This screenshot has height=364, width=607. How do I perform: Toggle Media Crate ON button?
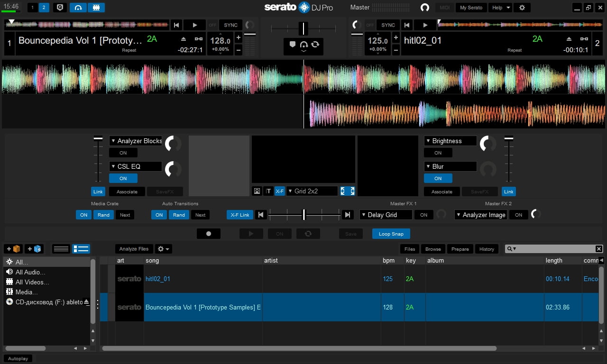point(84,215)
